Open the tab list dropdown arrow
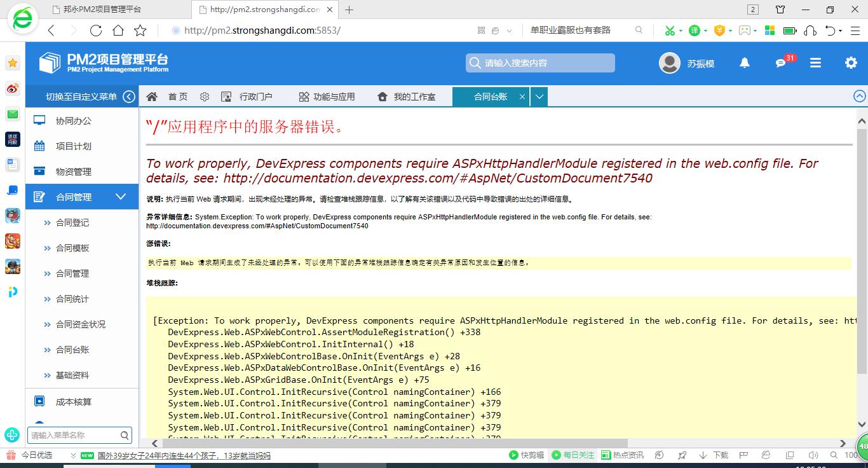Screen dimensions: 868x468 pos(539,97)
